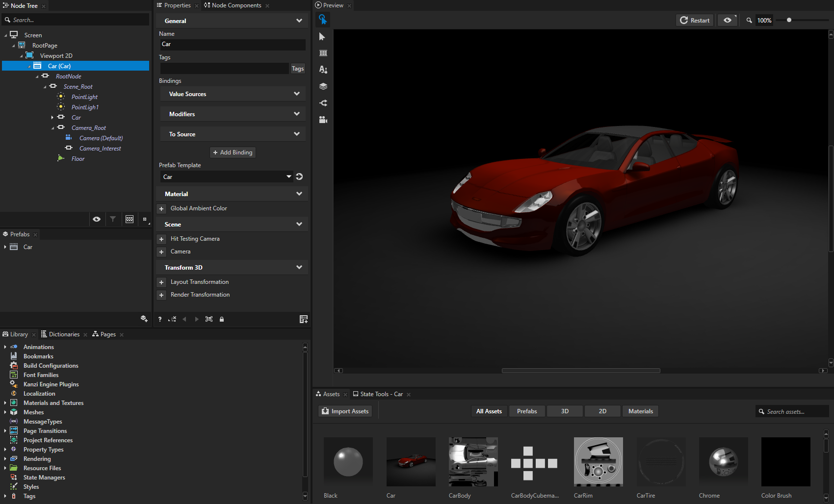Expand the Value Sources binding section
The image size is (834, 504).
tap(296, 94)
